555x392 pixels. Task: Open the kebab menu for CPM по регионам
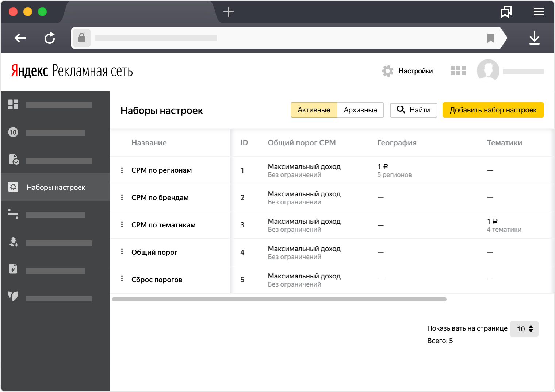click(x=122, y=170)
